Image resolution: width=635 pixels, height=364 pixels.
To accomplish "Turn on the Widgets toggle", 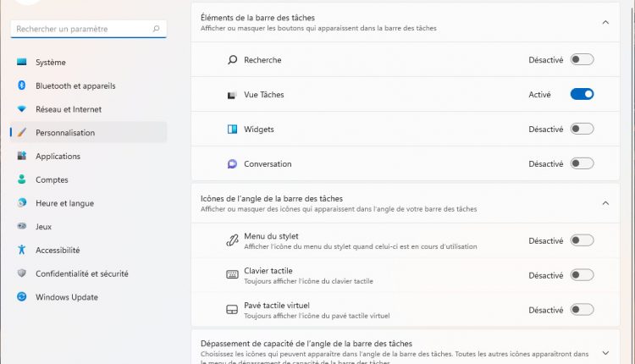I will [x=582, y=130].
